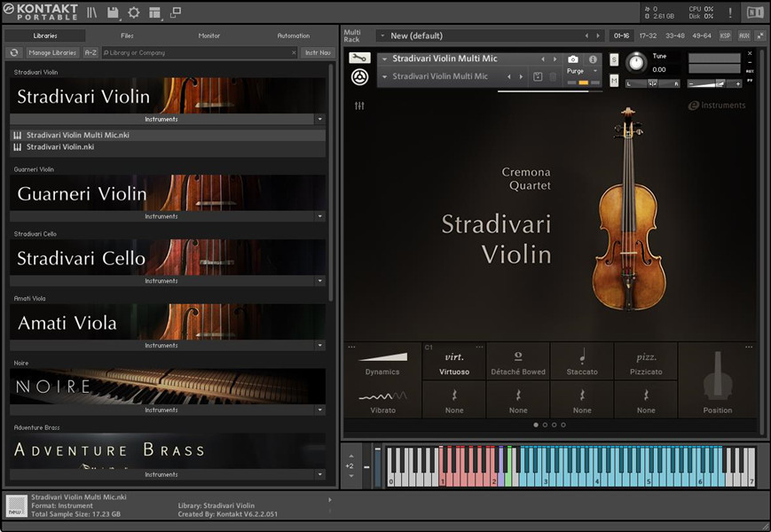
Task: Toggle the KSP button in Multi Rack
Action: pyautogui.click(x=725, y=35)
